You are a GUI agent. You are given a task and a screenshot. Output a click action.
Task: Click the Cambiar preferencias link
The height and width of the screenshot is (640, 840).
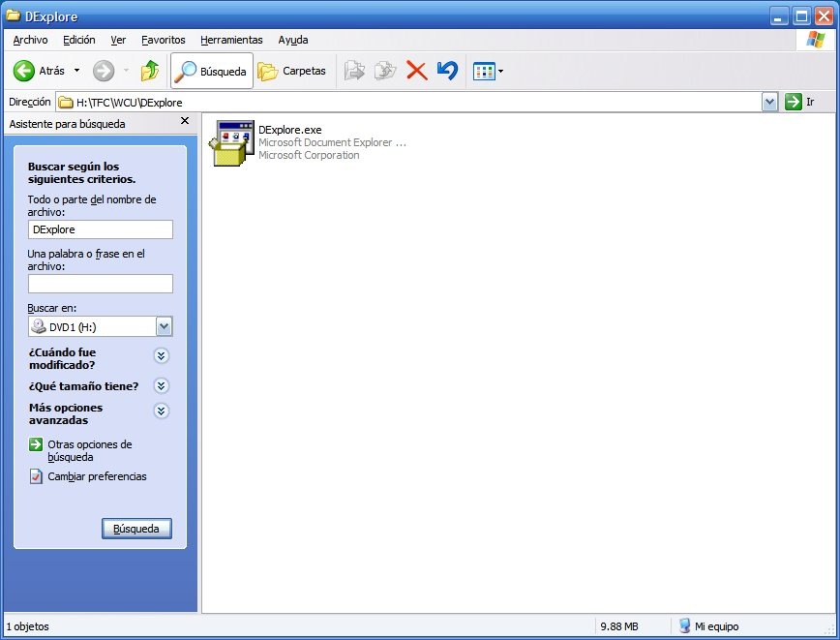97,476
